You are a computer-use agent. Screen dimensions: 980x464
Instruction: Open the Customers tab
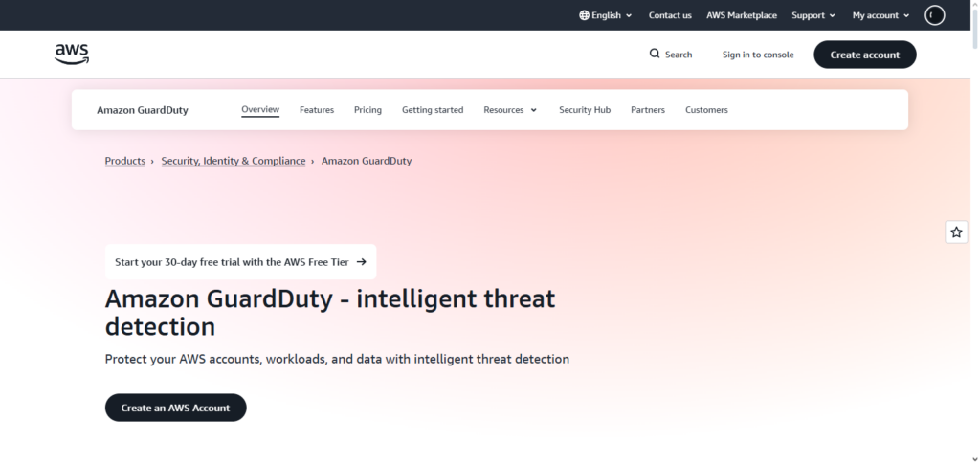[x=706, y=109]
